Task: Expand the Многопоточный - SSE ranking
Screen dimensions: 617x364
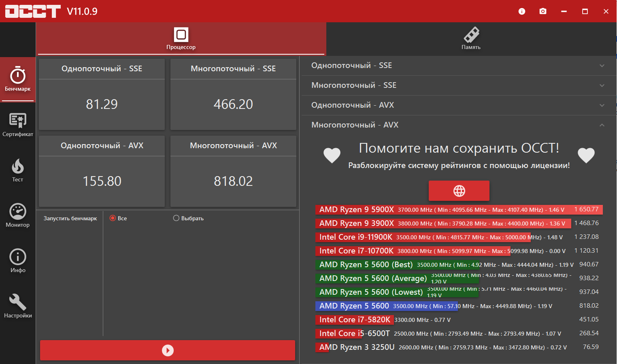Action: pyautogui.click(x=459, y=85)
